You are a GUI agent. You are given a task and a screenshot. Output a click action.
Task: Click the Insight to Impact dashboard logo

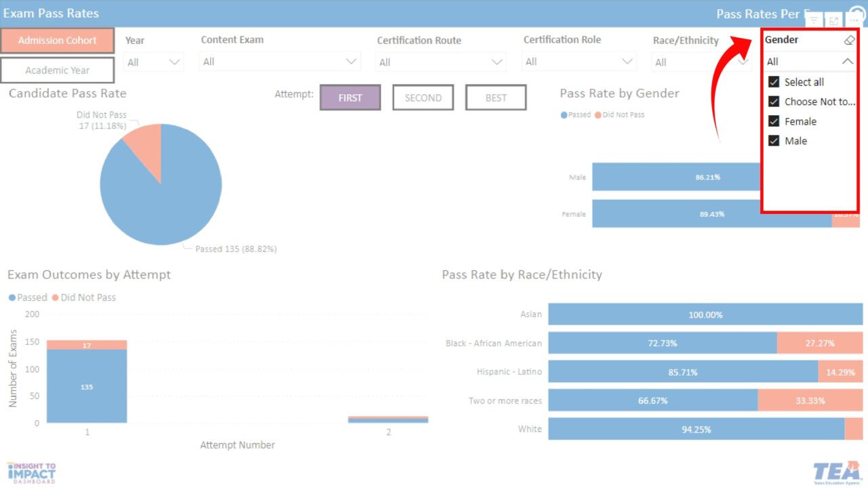click(x=31, y=472)
